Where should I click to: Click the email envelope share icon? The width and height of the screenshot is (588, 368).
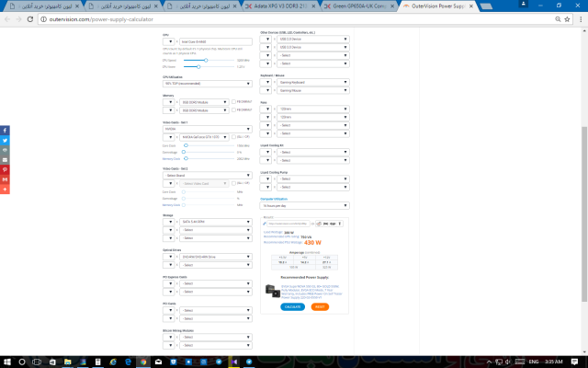coord(5,159)
